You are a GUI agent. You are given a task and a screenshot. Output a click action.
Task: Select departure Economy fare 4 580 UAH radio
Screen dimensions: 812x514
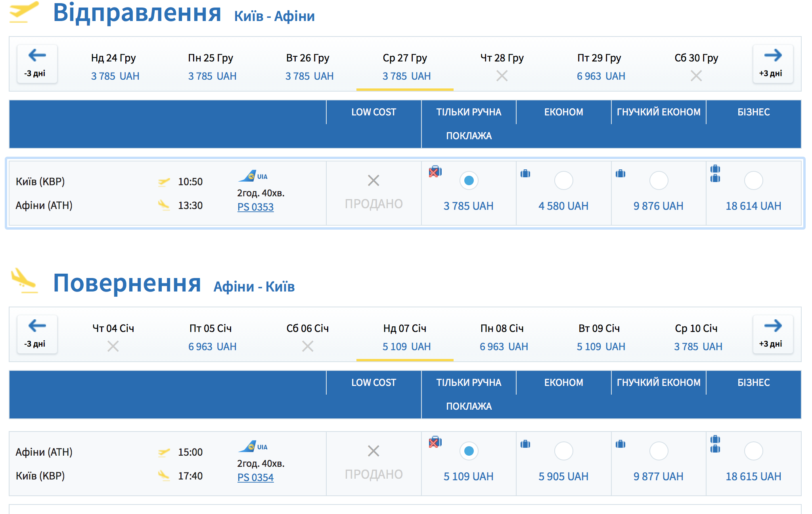coord(563,180)
